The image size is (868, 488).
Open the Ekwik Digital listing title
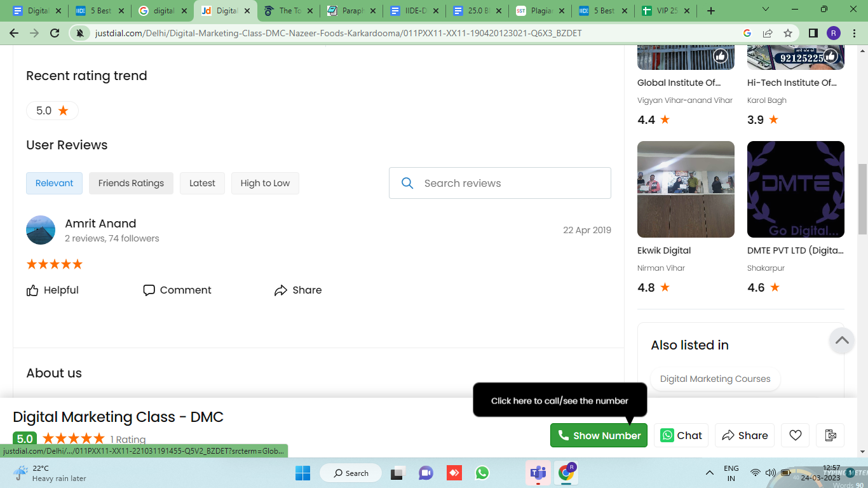pos(664,250)
